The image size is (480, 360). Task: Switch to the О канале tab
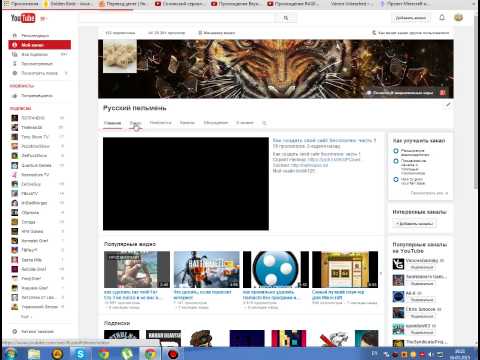pos(245,123)
